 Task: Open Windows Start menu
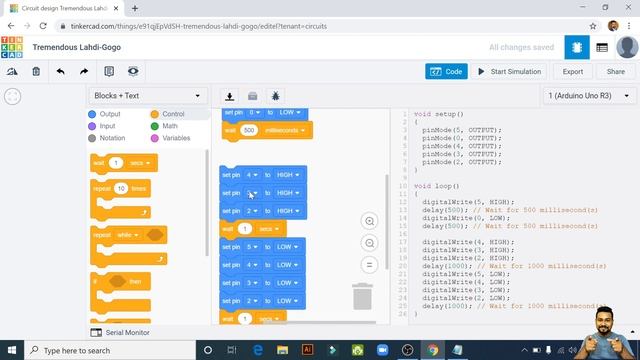coord(12,350)
